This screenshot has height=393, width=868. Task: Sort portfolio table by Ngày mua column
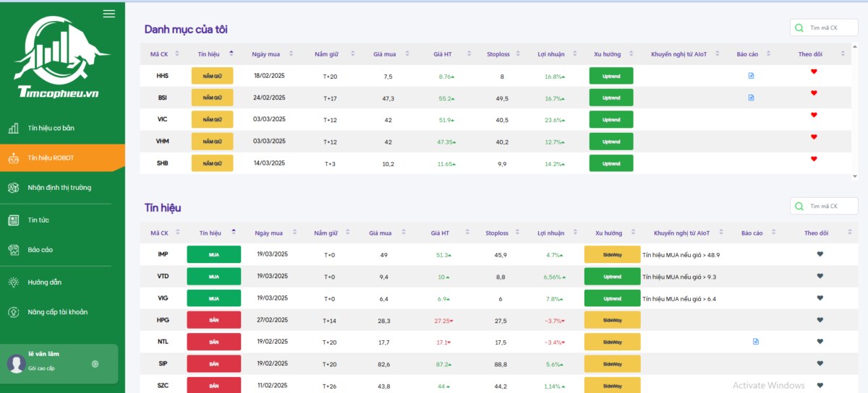coord(292,53)
